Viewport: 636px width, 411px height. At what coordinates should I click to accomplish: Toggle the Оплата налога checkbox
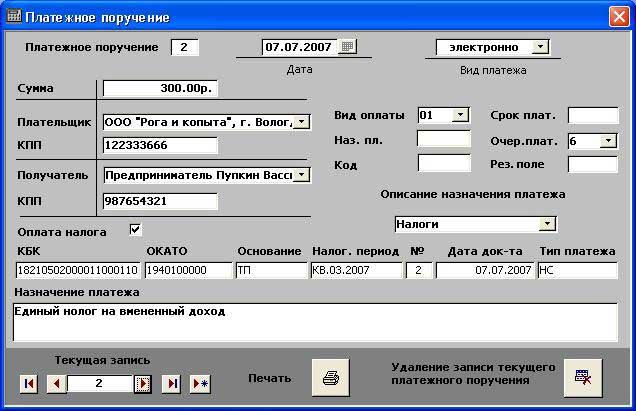[136, 230]
